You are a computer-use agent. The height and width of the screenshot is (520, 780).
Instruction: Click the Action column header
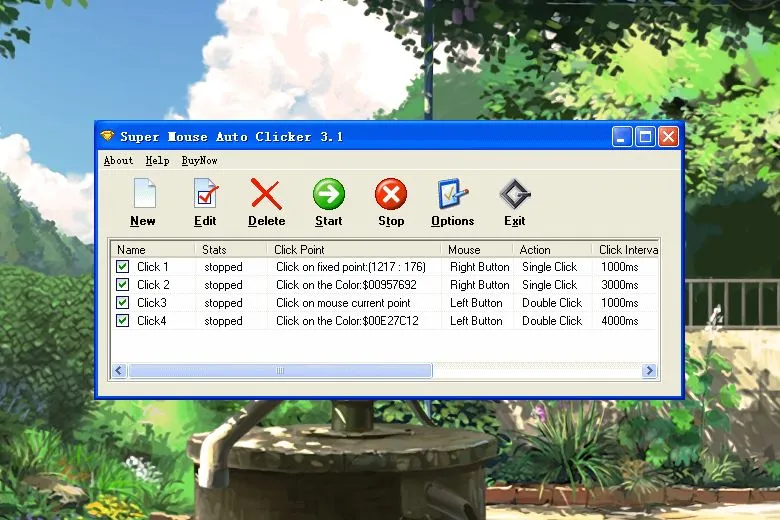(x=552, y=249)
